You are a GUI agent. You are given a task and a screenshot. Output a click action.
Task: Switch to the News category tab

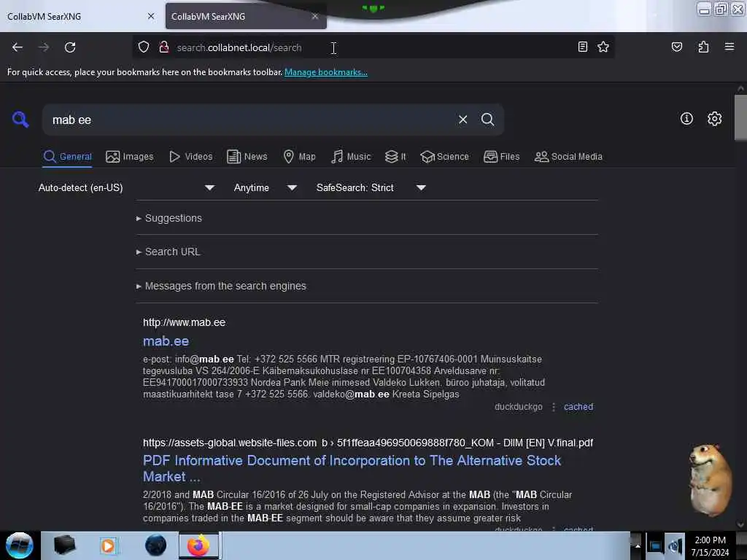click(247, 157)
